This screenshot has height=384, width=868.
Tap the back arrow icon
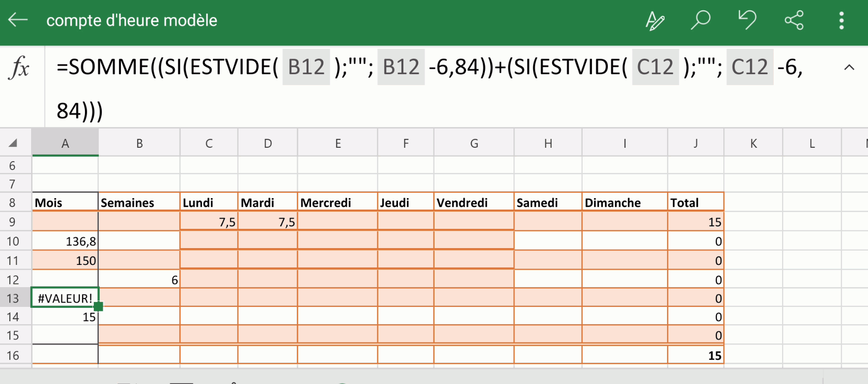(x=18, y=20)
